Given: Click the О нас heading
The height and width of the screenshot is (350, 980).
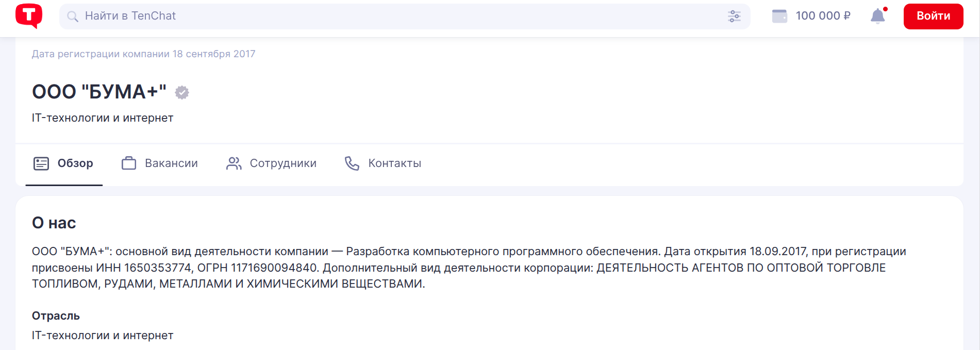Looking at the screenshot, I should pyautogui.click(x=54, y=223).
